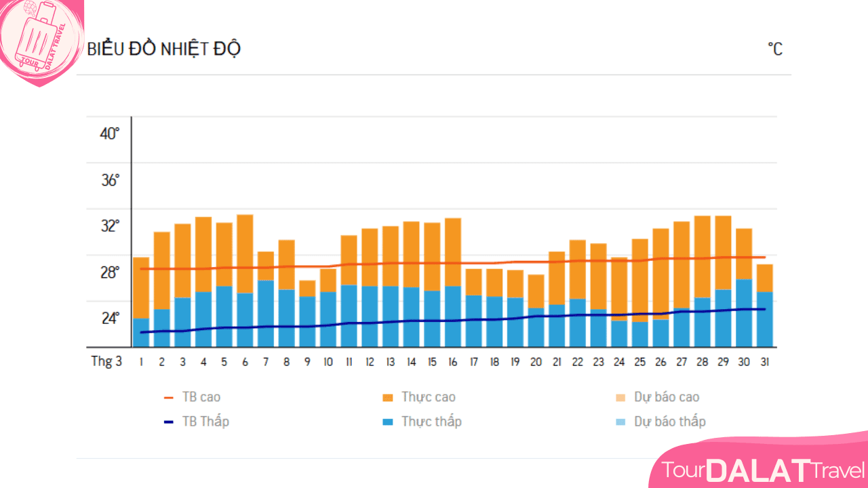Click the dark blue TB Thấp line marker
The width and height of the screenshot is (868, 488).
tap(170, 422)
